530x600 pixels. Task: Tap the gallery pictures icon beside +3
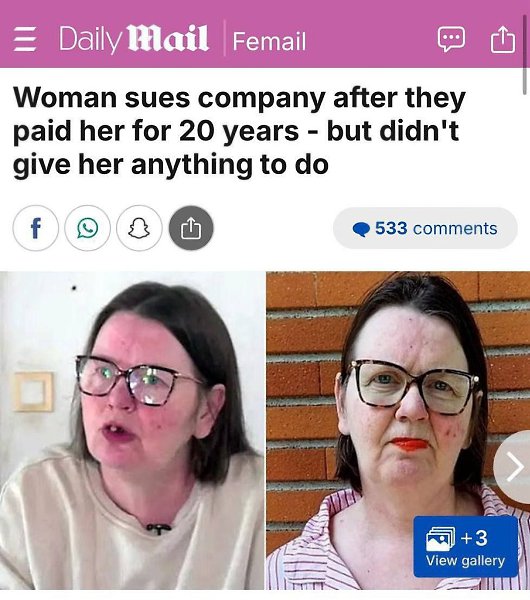[x=441, y=538]
